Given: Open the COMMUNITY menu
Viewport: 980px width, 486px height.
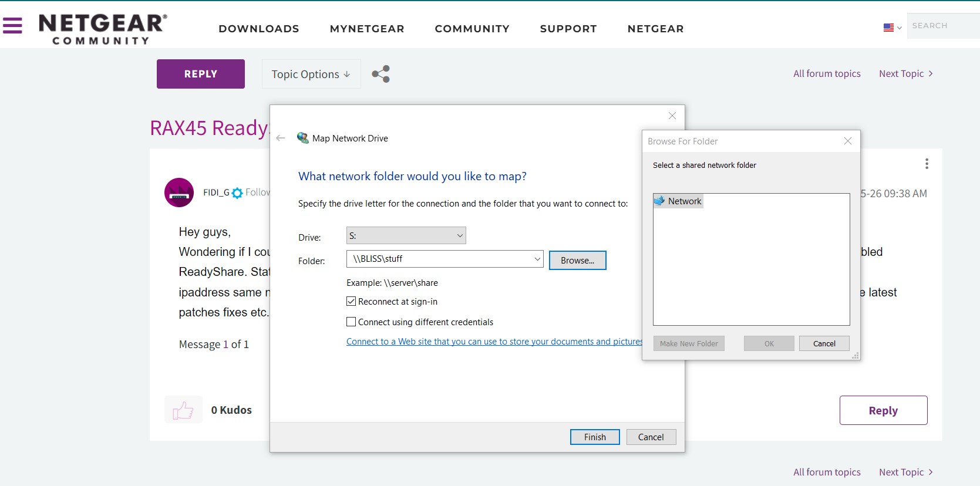Looking at the screenshot, I should pyautogui.click(x=472, y=29).
